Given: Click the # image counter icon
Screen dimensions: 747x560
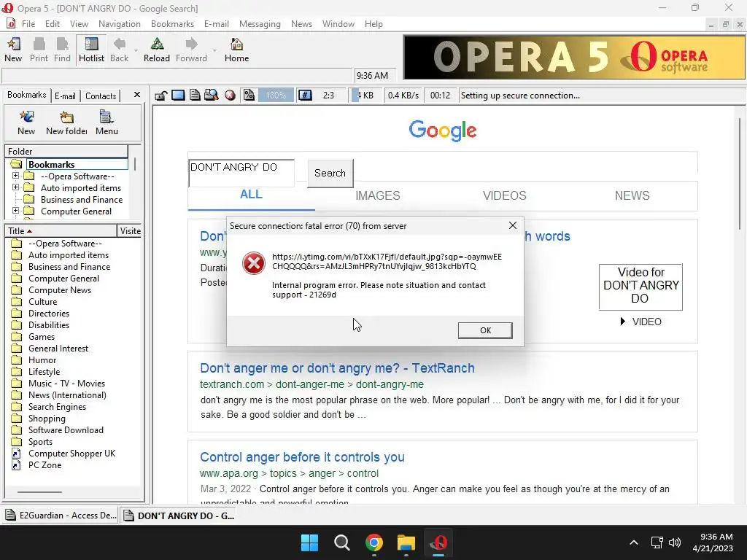Looking at the screenshot, I should 305,96.
